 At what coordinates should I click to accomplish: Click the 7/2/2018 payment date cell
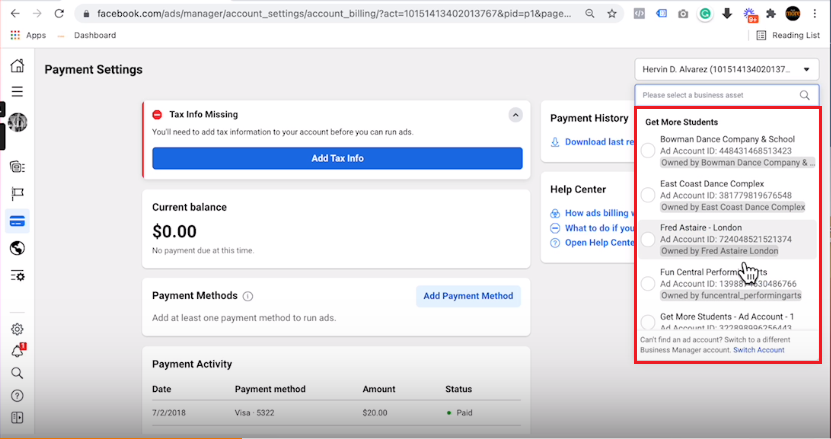pos(169,412)
